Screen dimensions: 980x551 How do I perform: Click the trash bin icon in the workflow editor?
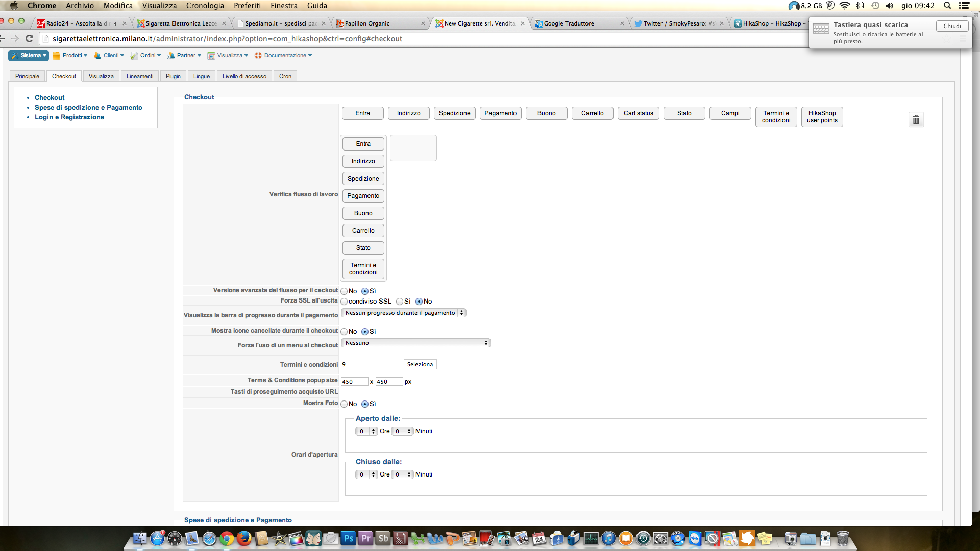[916, 120]
